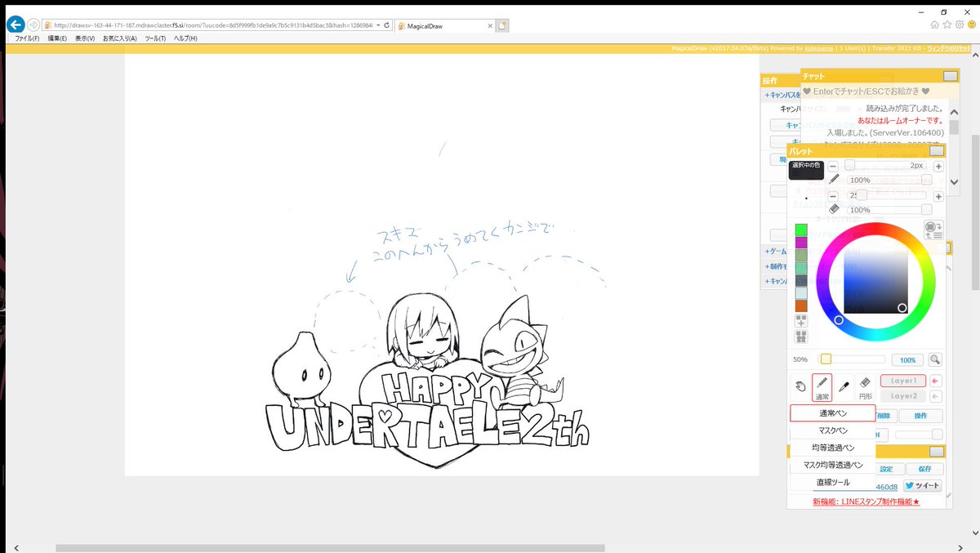Viewport: 980px width, 553px height.
Task: Select the Layer1 button
Action: [903, 381]
